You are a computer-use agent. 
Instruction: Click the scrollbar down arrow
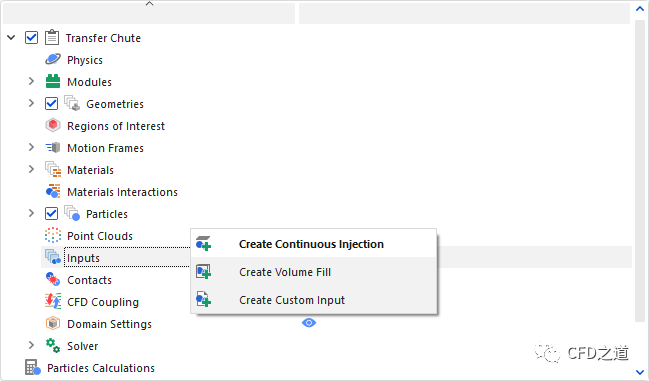point(640,372)
